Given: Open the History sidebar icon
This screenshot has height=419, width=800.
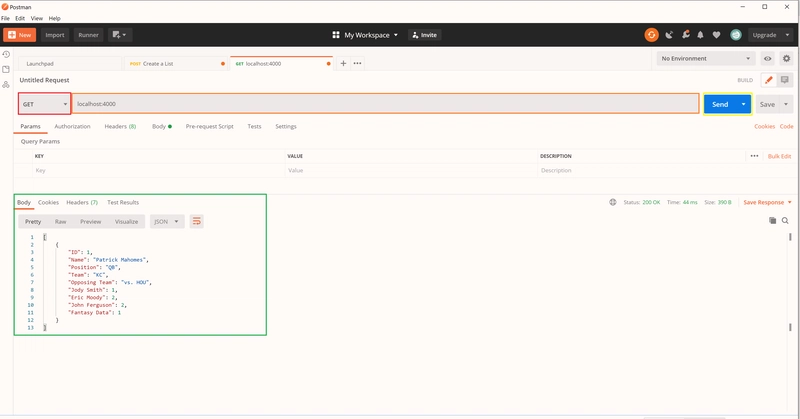Looking at the screenshot, I should coord(6,54).
